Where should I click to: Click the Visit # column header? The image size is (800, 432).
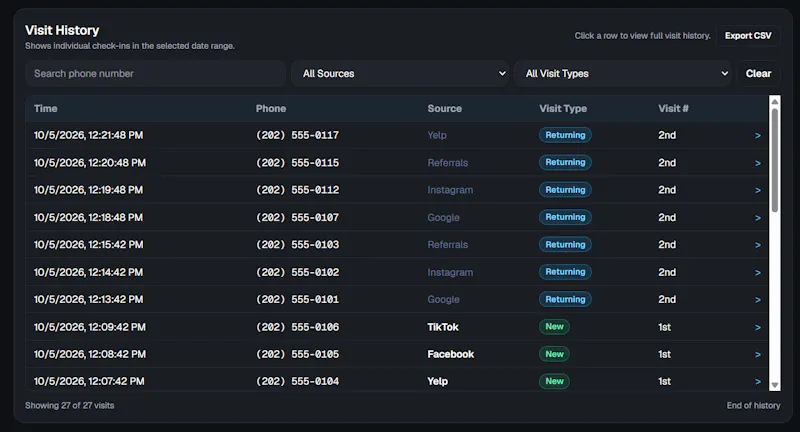pos(673,109)
